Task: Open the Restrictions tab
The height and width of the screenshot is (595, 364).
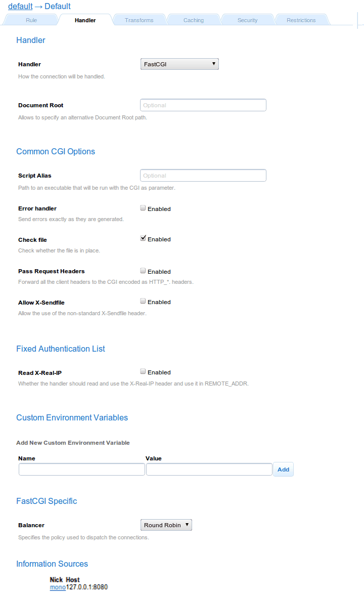Action: (x=301, y=20)
